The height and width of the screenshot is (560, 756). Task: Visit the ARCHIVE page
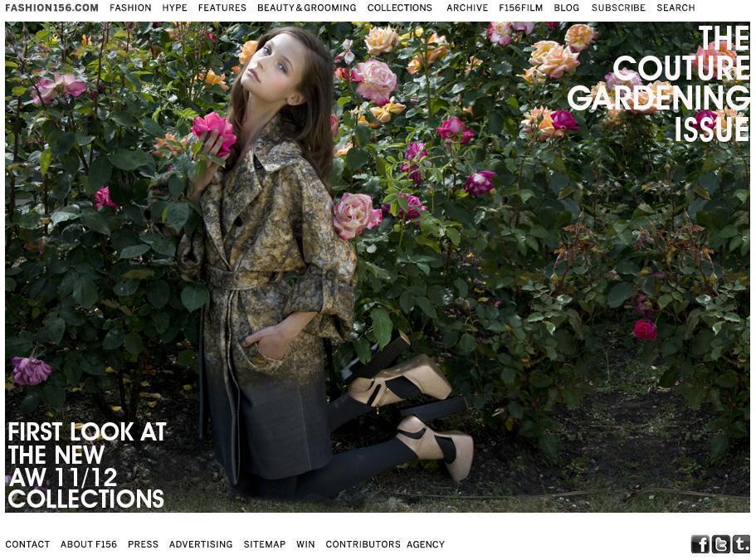[467, 7]
